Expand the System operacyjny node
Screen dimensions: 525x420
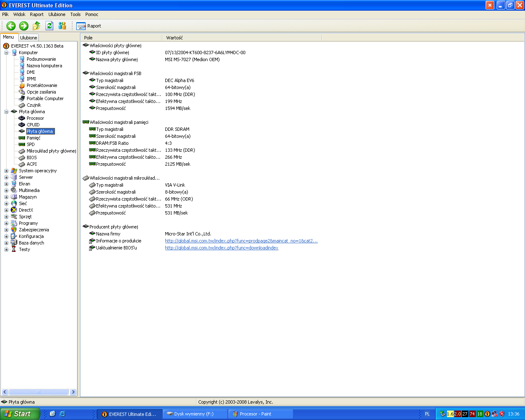(x=6, y=171)
